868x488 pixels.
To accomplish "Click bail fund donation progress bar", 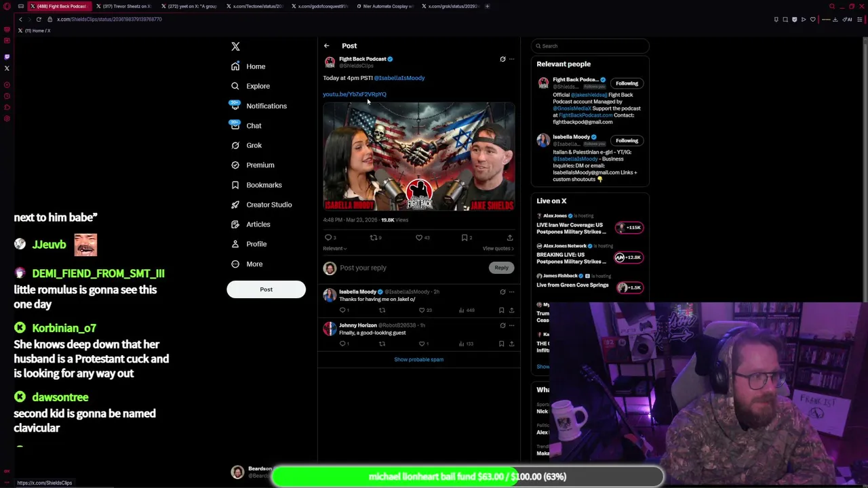I will [x=467, y=476].
